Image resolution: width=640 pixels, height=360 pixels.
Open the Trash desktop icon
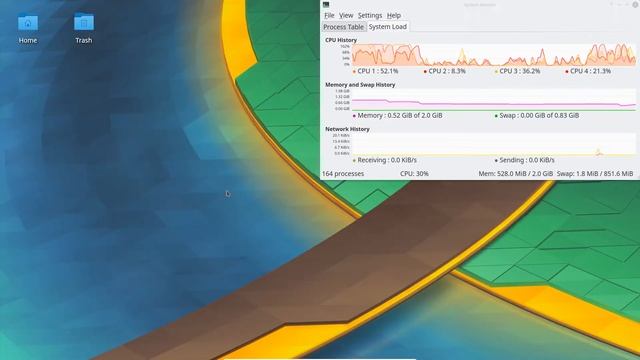tap(84, 29)
